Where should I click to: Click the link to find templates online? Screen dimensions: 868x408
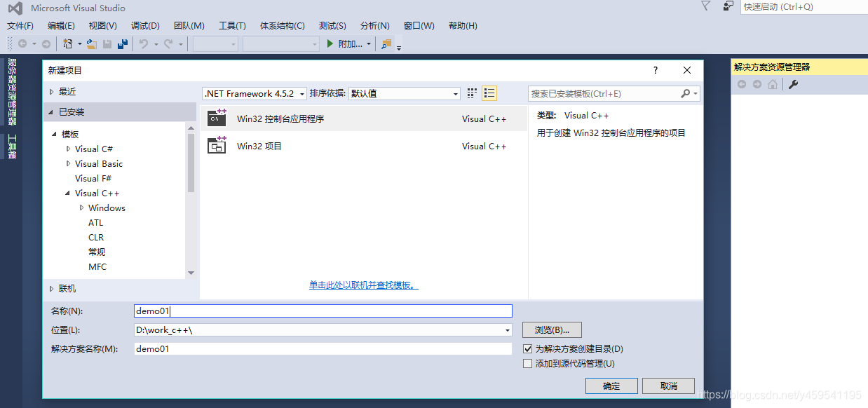point(364,285)
